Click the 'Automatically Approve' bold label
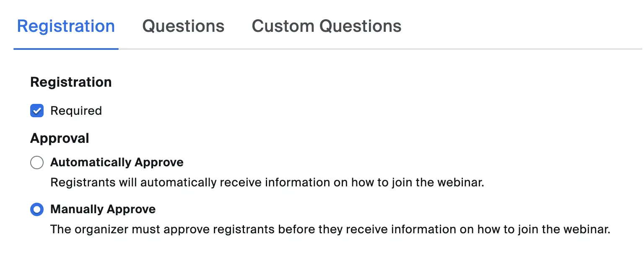The width and height of the screenshot is (644, 258). click(117, 163)
